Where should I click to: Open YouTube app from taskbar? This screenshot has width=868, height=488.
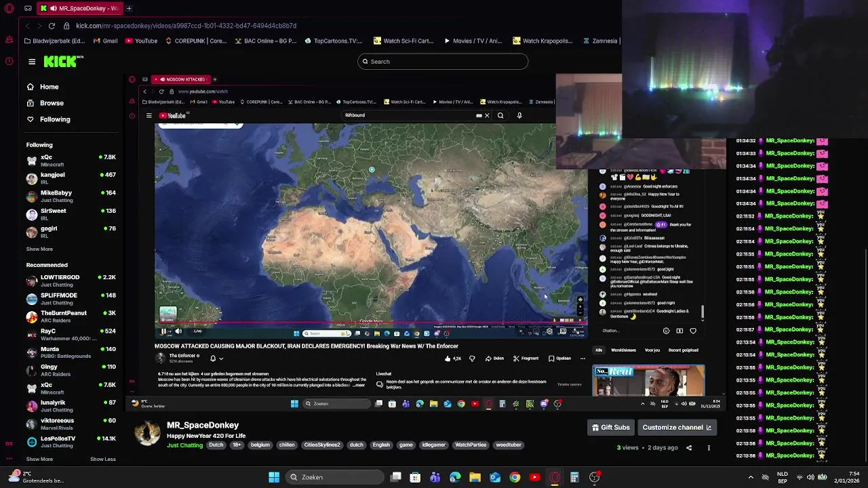coord(534,477)
